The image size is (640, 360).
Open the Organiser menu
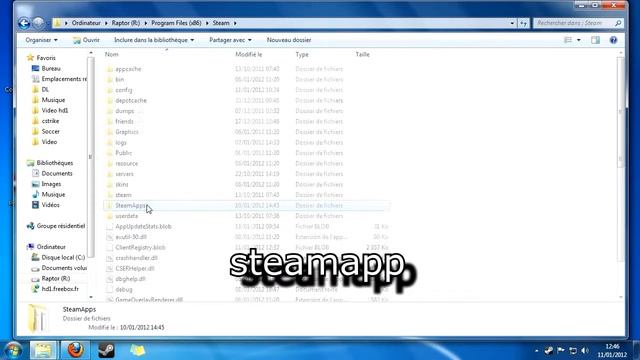click(41, 40)
